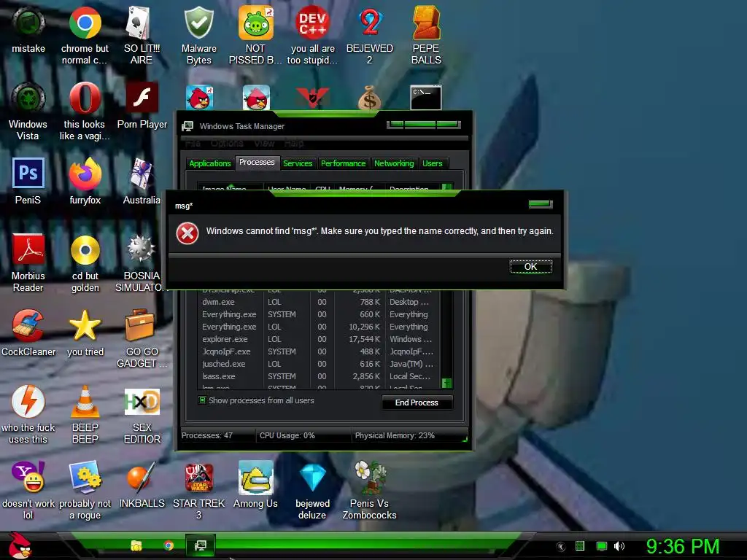Select the explorer.exe process row

318,339
